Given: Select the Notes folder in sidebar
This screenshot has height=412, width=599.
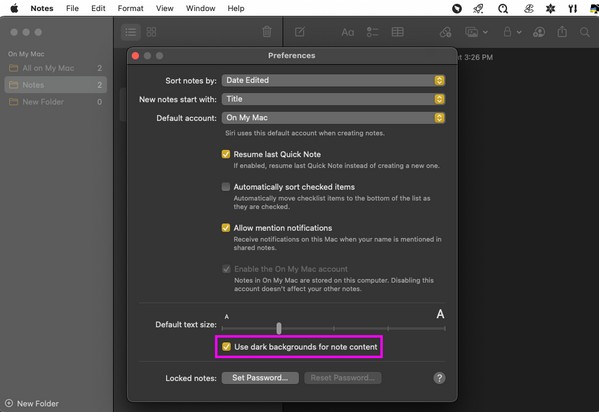Looking at the screenshot, I should click(55, 85).
